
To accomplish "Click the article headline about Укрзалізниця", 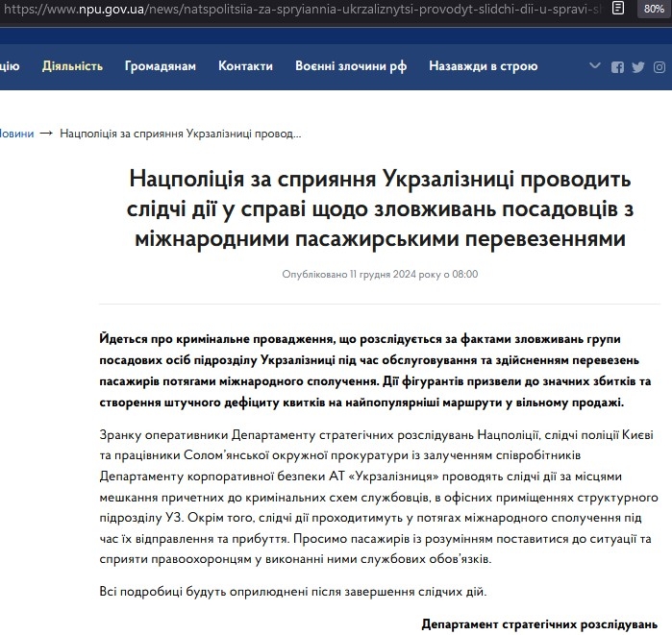I will pos(380,208).
